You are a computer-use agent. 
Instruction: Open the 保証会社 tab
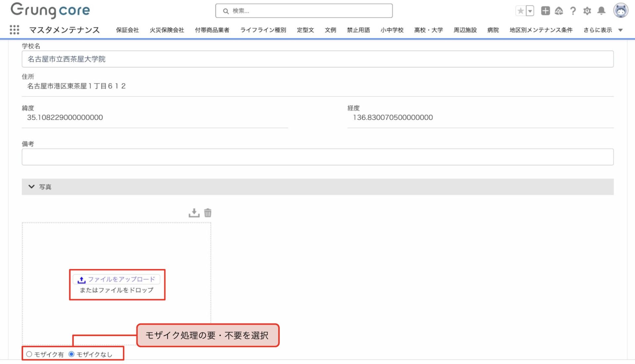pyautogui.click(x=127, y=30)
